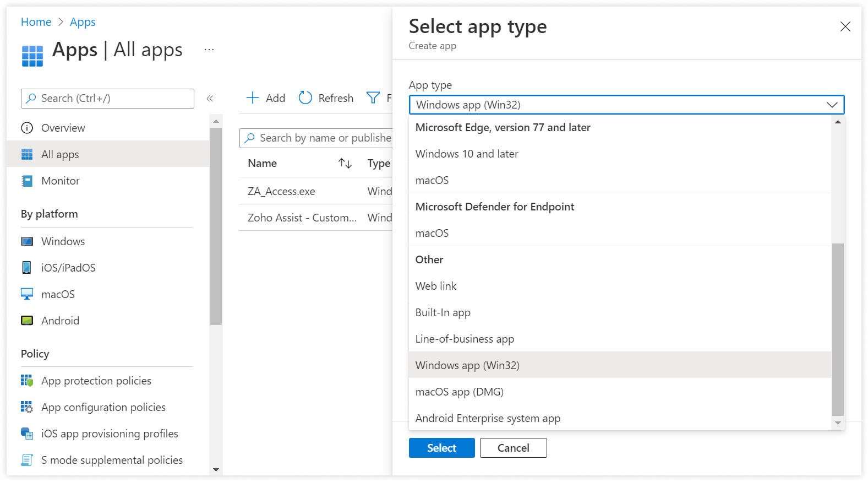The image size is (868, 482).
Task: Click the Name column header
Action: (262, 164)
